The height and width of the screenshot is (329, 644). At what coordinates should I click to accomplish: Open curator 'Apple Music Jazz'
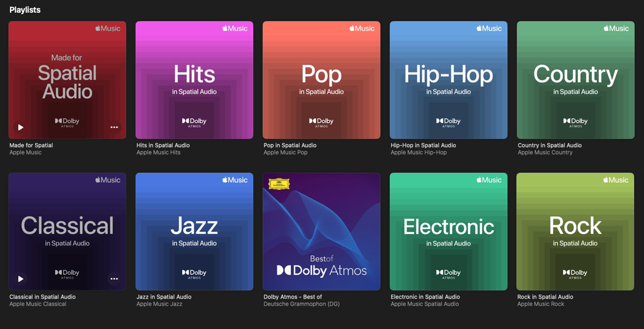(159, 304)
